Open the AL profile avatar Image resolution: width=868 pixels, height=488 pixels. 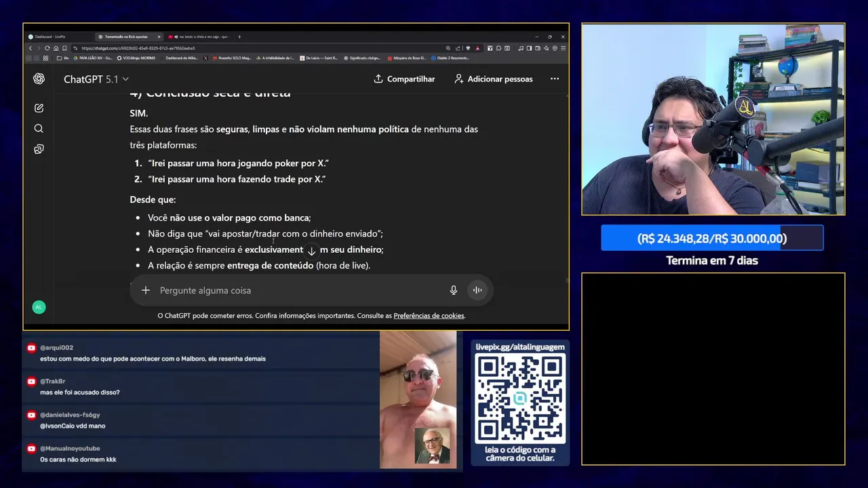click(x=39, y=307)
